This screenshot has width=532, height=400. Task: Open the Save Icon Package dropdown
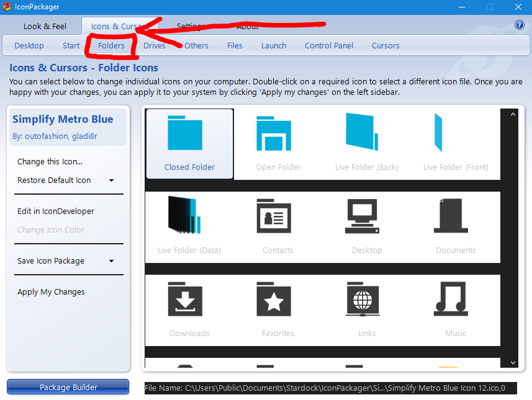pos(110,260)
